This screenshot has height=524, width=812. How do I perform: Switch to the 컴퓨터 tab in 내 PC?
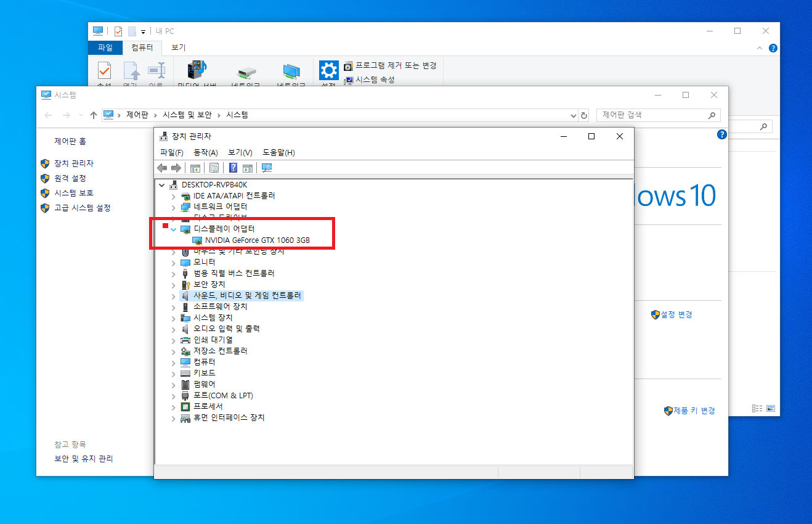tap(142, 47)
